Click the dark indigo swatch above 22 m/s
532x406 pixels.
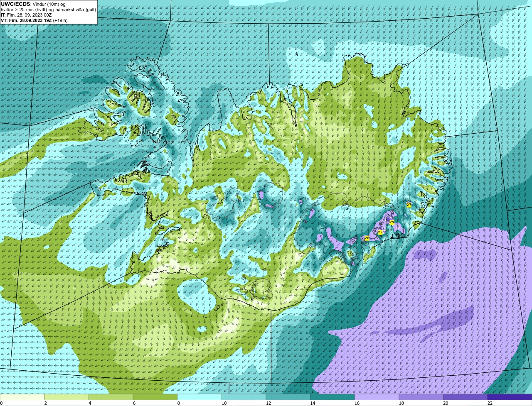tap(510, 397)
